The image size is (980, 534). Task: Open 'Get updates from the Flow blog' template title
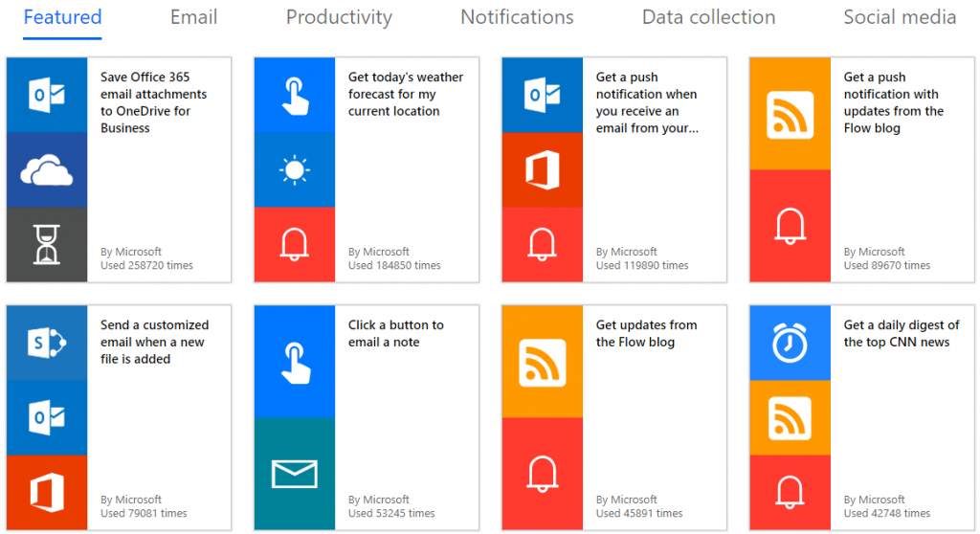646,333
